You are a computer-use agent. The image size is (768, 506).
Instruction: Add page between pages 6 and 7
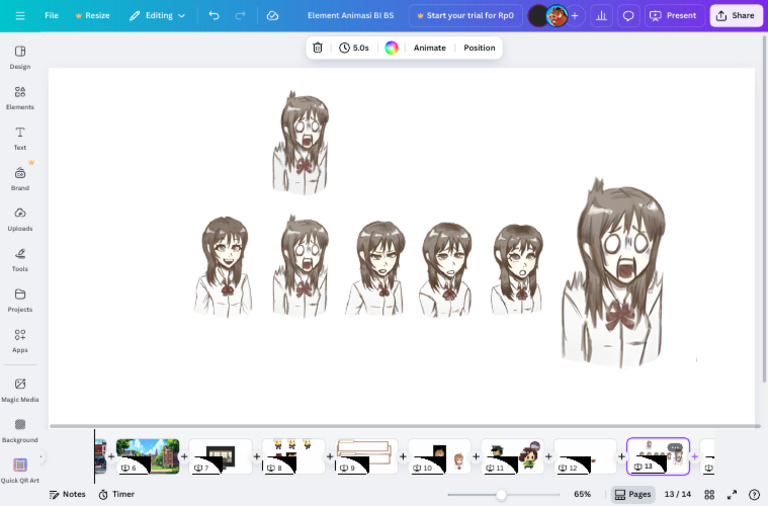[184, 457]
